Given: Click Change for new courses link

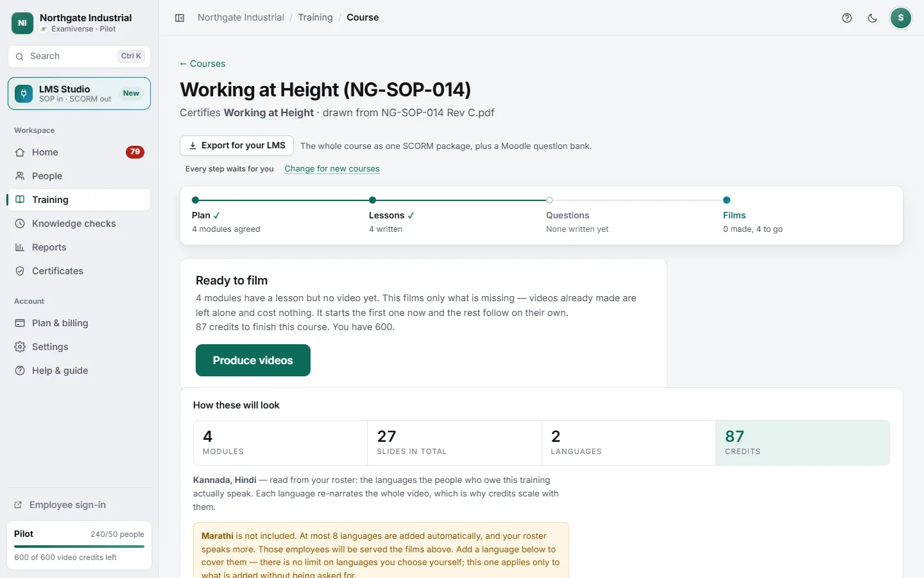Looking at the screenshot, I should pos(332,169).
